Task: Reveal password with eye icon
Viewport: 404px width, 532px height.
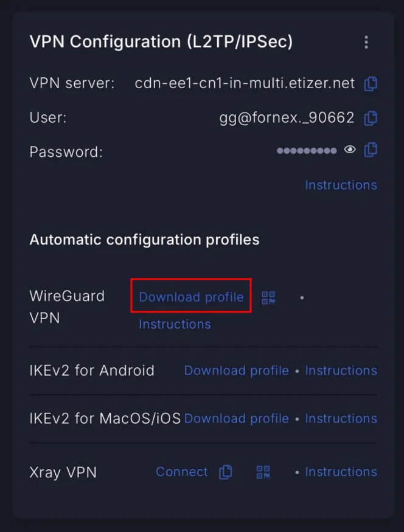Action: [x=350, y=150]
